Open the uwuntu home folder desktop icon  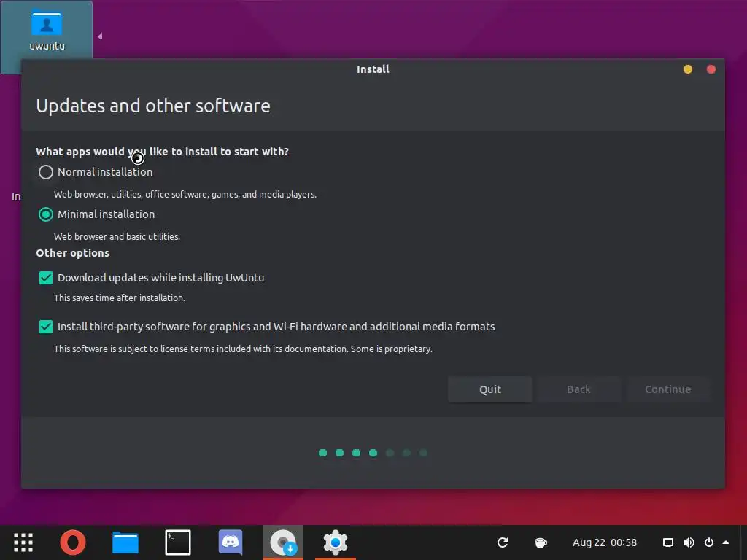(47, 31)
